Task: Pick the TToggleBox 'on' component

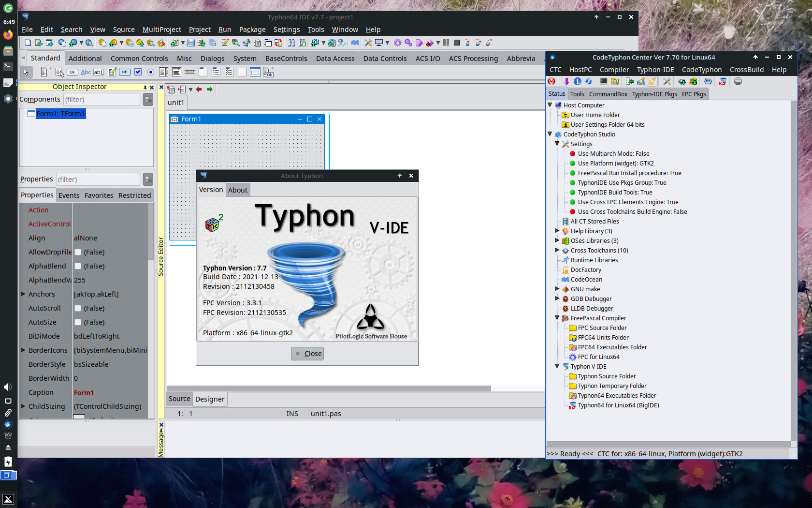Action: 125,72
